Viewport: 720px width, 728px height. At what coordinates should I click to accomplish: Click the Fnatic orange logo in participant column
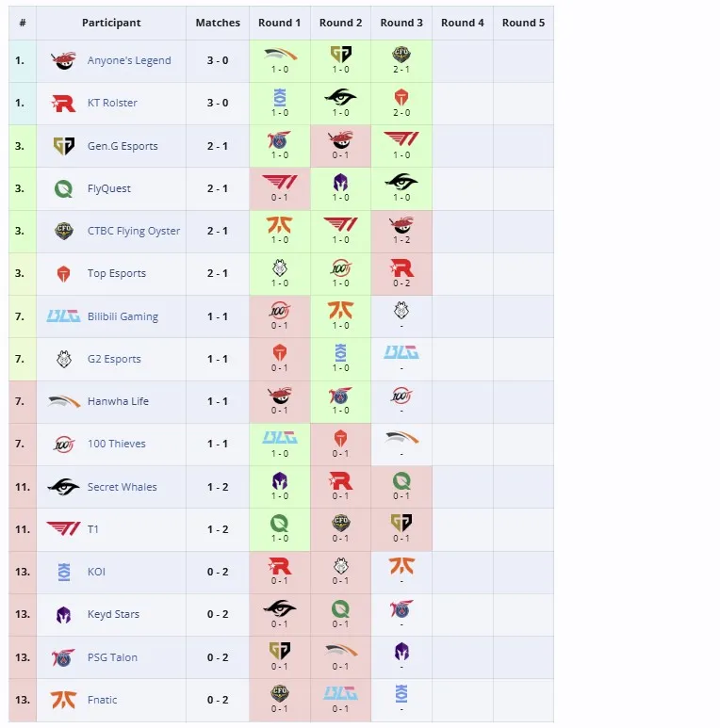(x=64, y=700)
